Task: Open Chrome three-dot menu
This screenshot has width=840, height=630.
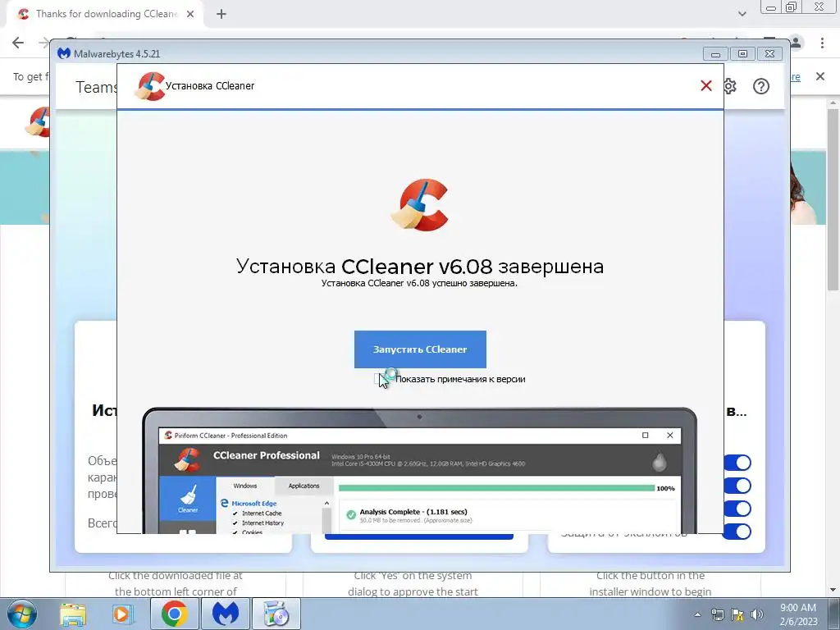Action: [x=822, y=43]
